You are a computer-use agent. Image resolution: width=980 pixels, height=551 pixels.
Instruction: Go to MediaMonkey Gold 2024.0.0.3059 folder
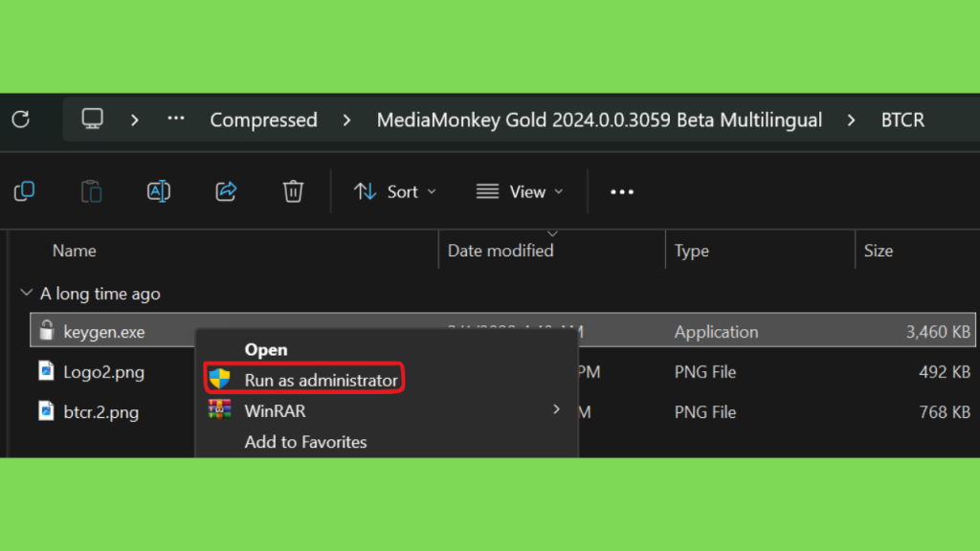[x=599, y=120]
